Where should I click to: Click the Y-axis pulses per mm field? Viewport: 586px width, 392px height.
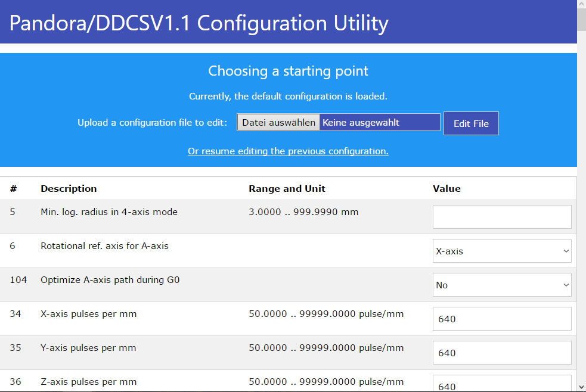click(x=502, y=353)
